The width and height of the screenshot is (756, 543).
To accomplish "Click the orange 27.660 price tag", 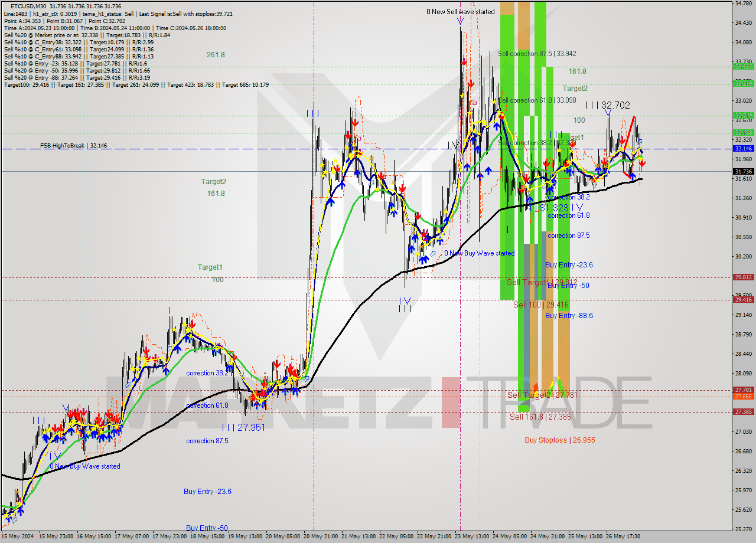I will click(x=742, y=397).
